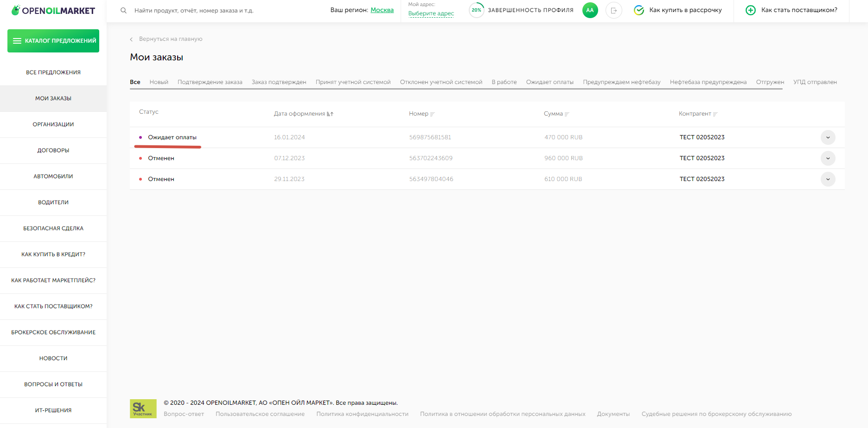Open Мои заказы in sidebar
The width and height of the screenshot is (868, 428).
coord(53,98)
